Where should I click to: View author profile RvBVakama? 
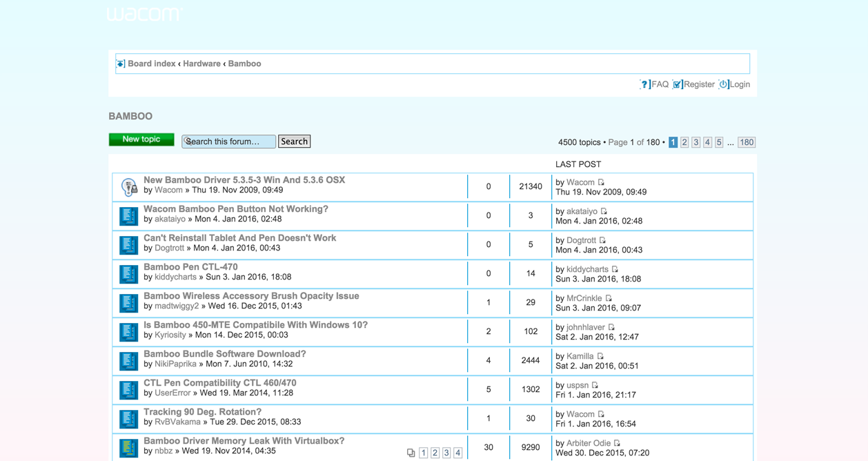(x=177, y=422)
